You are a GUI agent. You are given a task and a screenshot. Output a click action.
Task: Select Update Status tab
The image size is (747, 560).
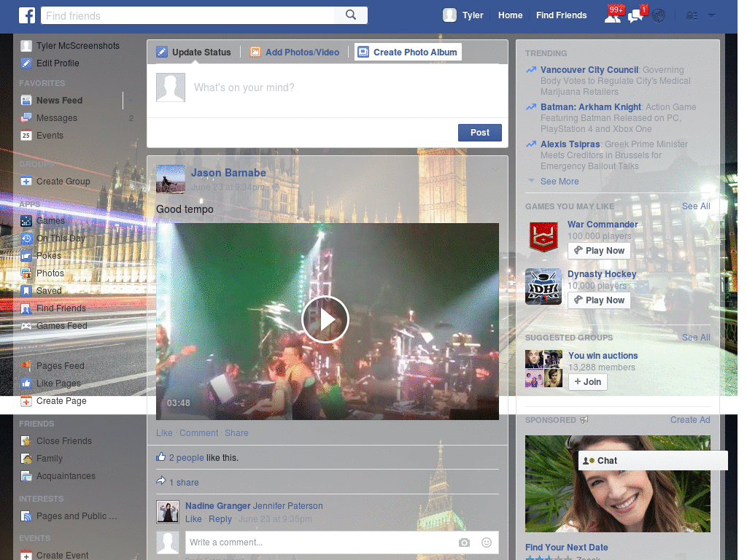[194, 52]
